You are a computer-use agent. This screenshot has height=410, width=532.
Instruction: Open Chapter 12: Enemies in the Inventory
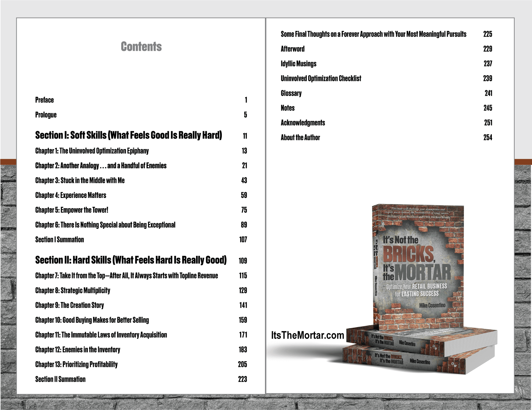click(77, 349)
